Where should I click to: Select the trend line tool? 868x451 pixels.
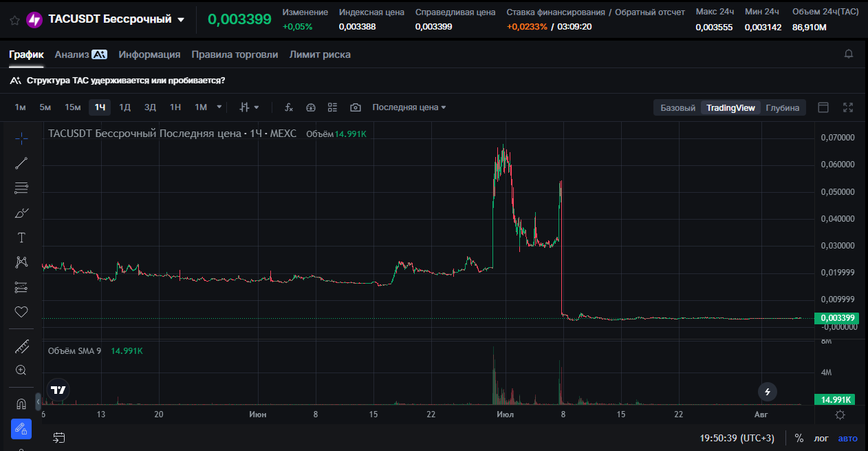point(21,163)
